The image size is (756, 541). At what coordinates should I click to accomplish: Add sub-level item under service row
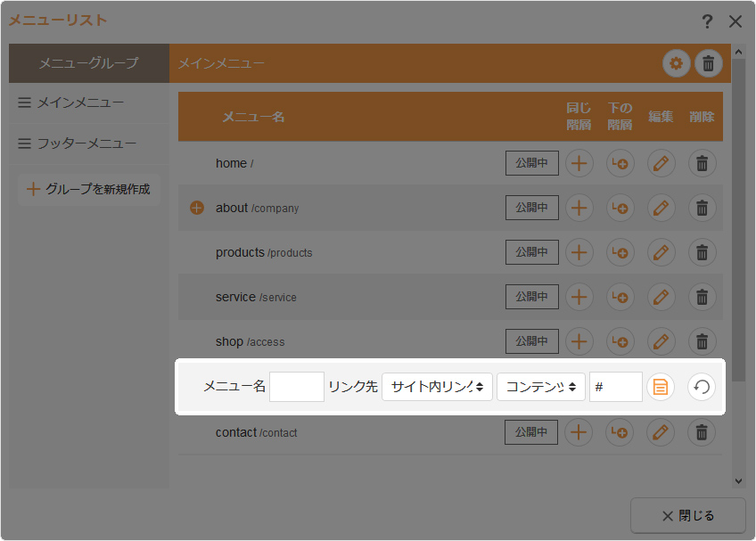(620, 297)
